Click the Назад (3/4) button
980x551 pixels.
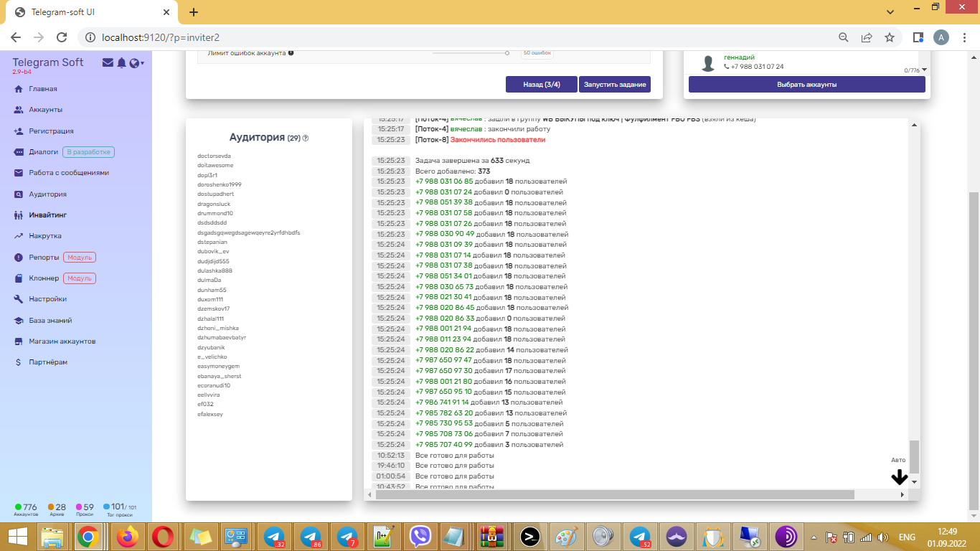(542, 85)
